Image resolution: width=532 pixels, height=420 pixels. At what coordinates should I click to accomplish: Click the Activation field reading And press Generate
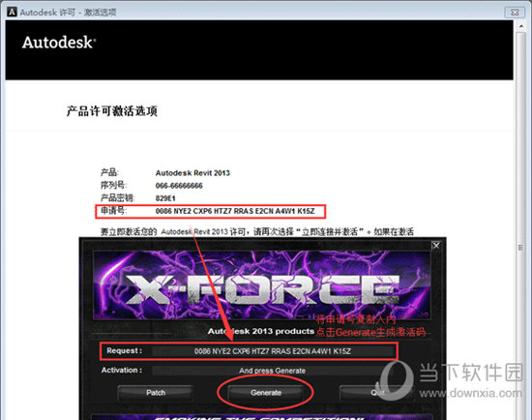pyautogui.click(x=273, y=371)
